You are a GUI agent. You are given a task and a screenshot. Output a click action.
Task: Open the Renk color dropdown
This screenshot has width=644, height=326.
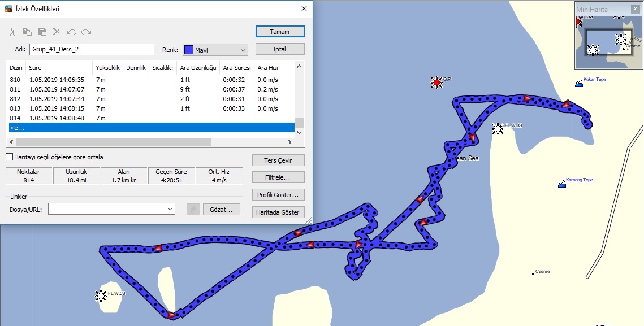tap(215, 50)
